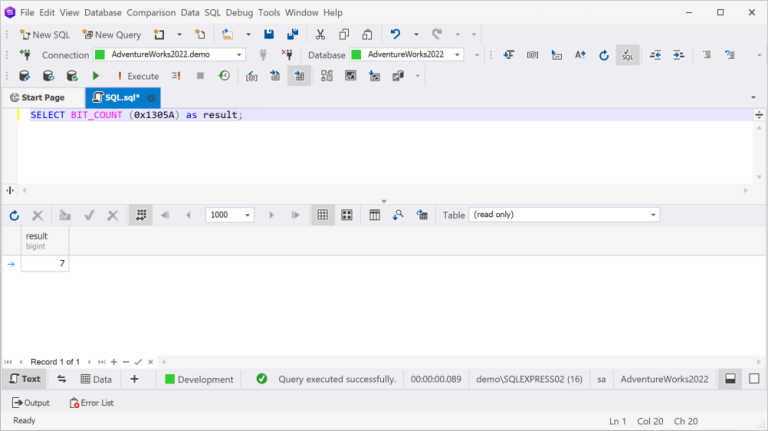Refresh the result grid data
Viewport: 768px width, 431px height.
(14, 215)
